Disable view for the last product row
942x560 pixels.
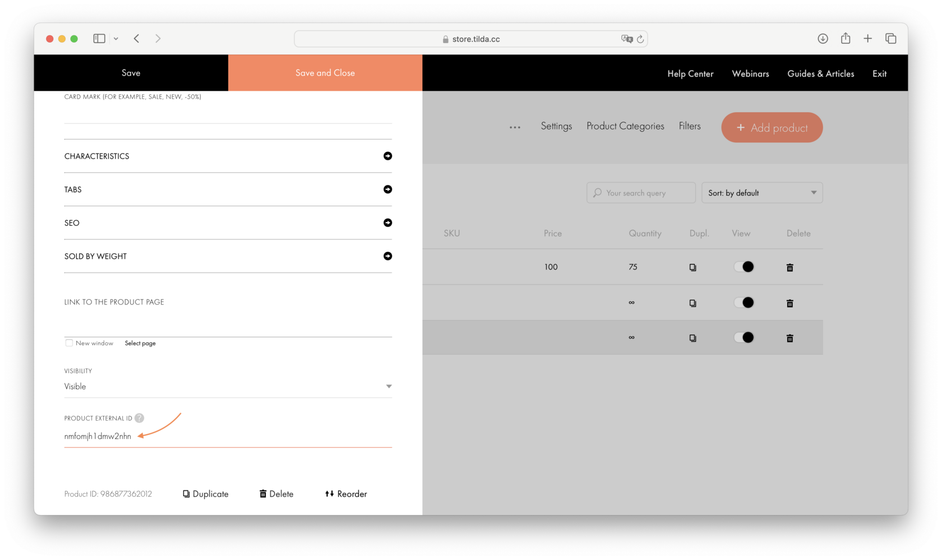(x=744, y=337)
